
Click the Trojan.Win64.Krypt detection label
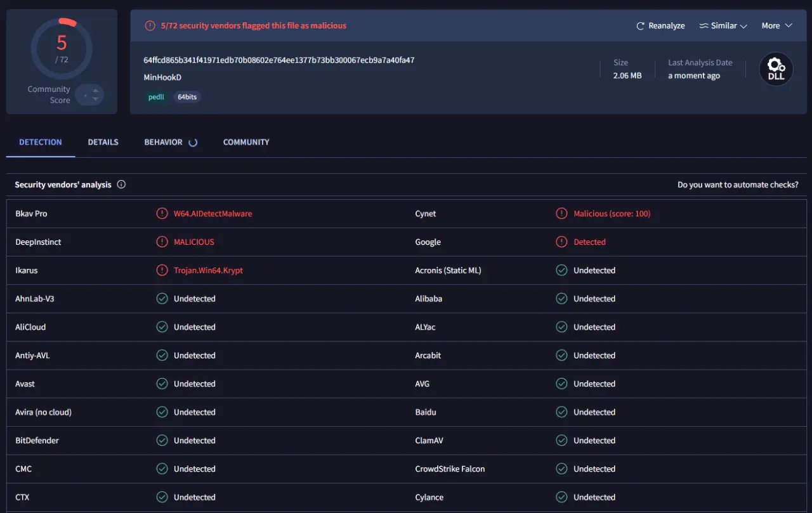[209, 270]
